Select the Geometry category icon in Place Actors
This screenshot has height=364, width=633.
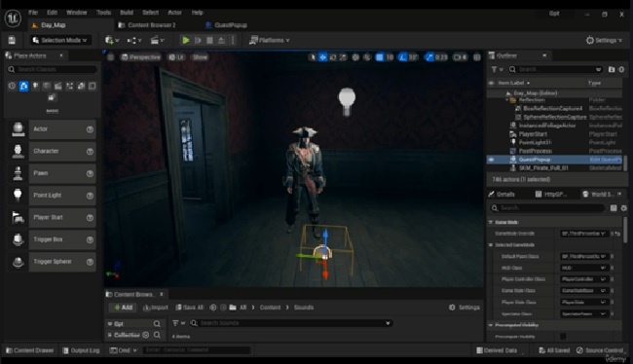click(81, 86)
